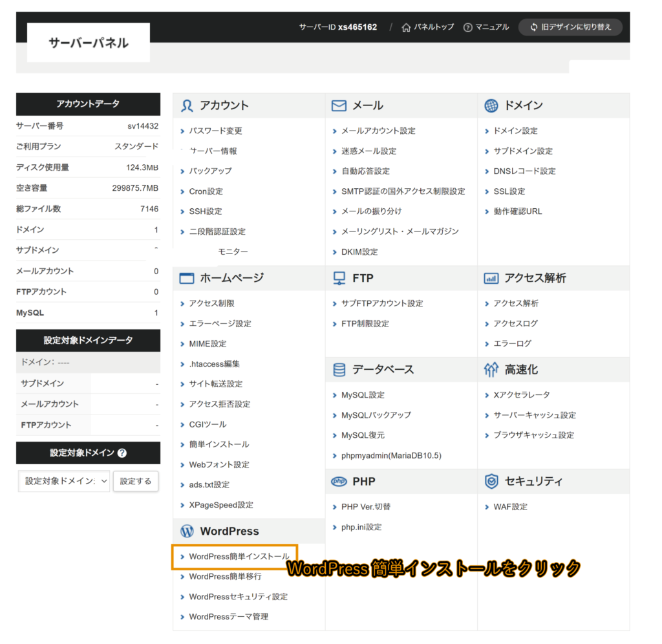Screen dimensions: 662x644
Task: Open MySQLバックアップ
Action: [376, 415]
